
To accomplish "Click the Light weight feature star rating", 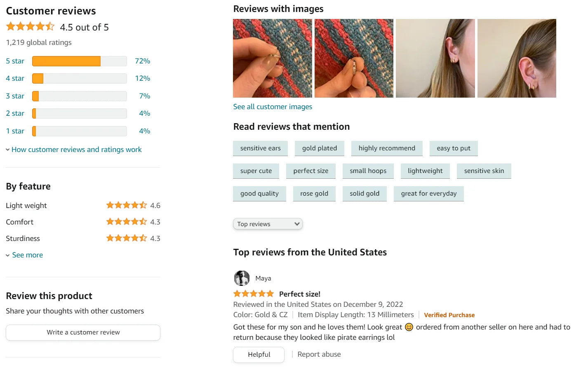I will (126, 205).
